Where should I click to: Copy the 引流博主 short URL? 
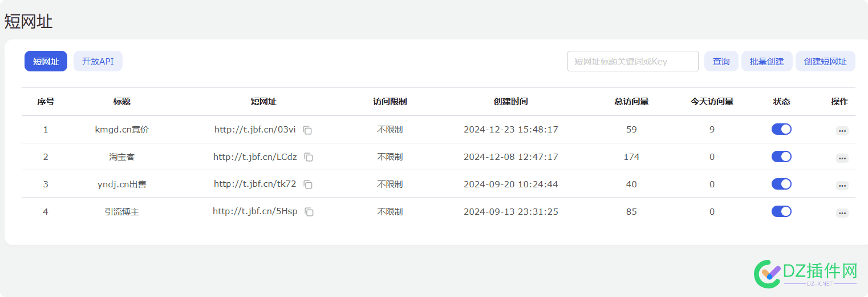(309, 212)
